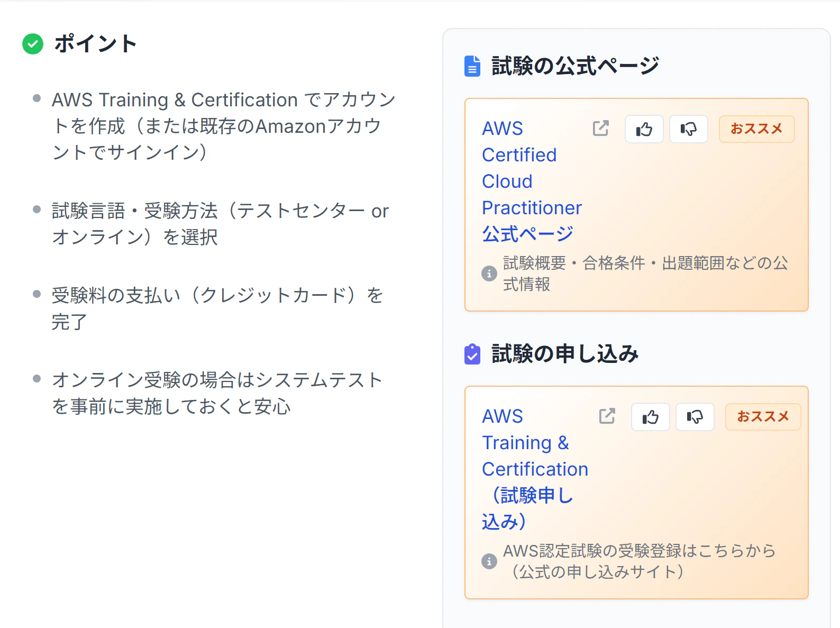Open AWS Training & Certification 試験申し込み link

[x=534, y=469]
